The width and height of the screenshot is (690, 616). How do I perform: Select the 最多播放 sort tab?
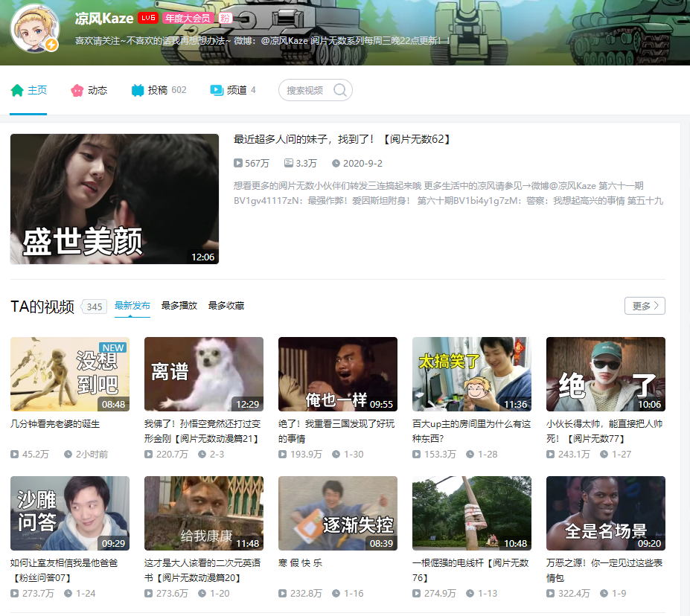(179, 306)
